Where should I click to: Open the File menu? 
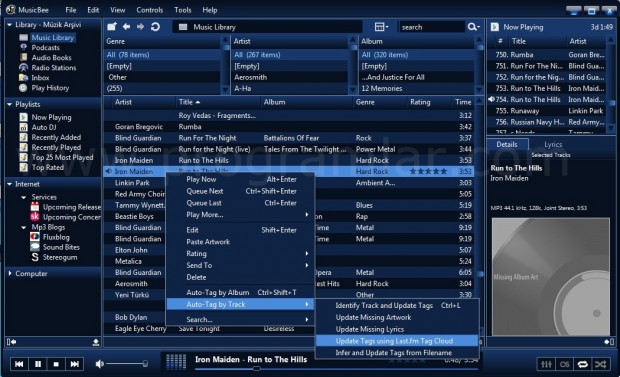(x=71, y=10)
